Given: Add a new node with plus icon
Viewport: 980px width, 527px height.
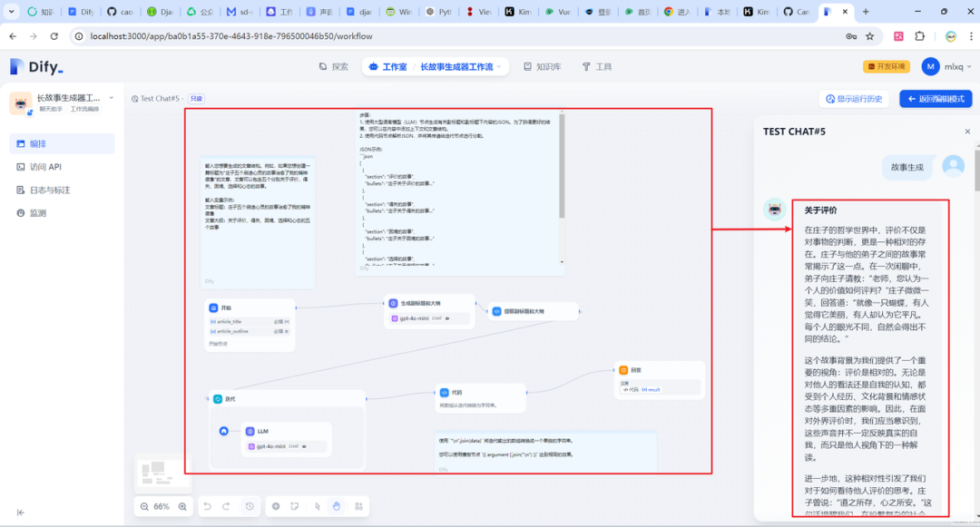Looking at the screenshot, I should tap(276, 506).
